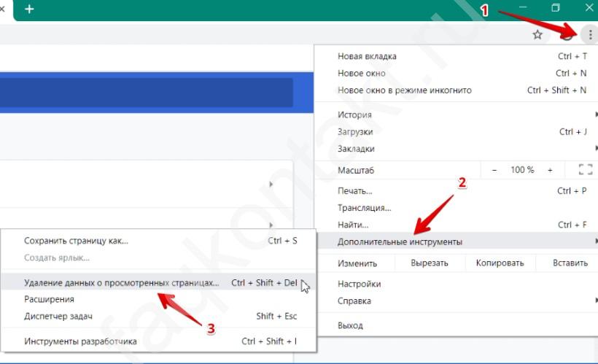Toggle fullscreen mode icon in zoom row
Viewport: 598px width, 364px height.
click(585, 169)
